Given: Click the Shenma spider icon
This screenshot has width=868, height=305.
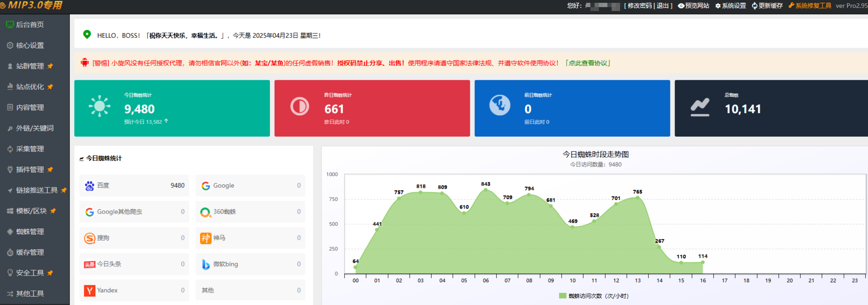Looking at the screenshot, I should [206, 238].
